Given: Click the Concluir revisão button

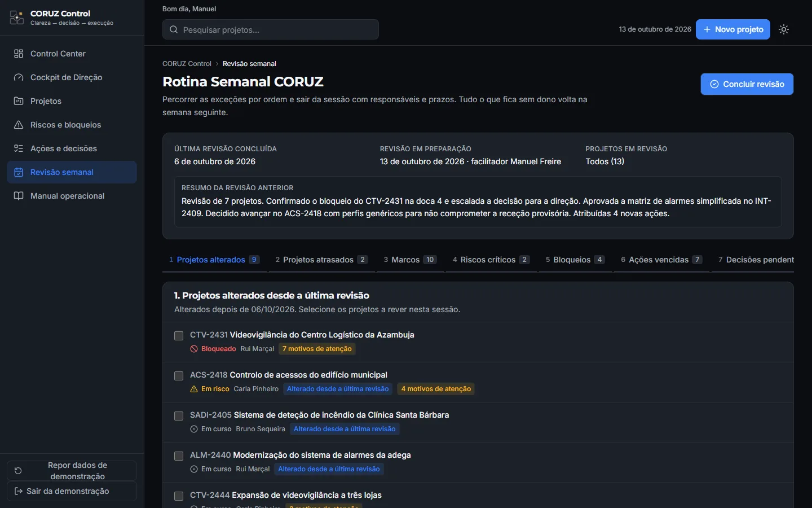Looking at the screenshot, I should 747,84.
